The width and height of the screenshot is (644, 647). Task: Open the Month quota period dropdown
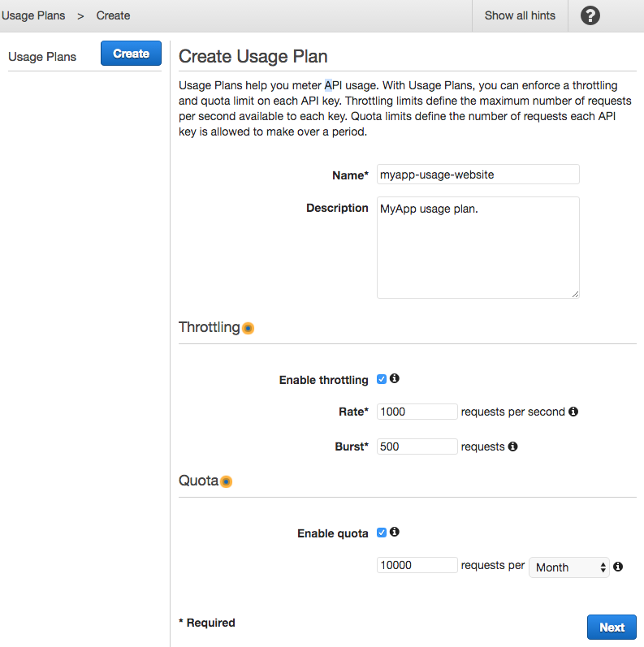tap(568, 567)
